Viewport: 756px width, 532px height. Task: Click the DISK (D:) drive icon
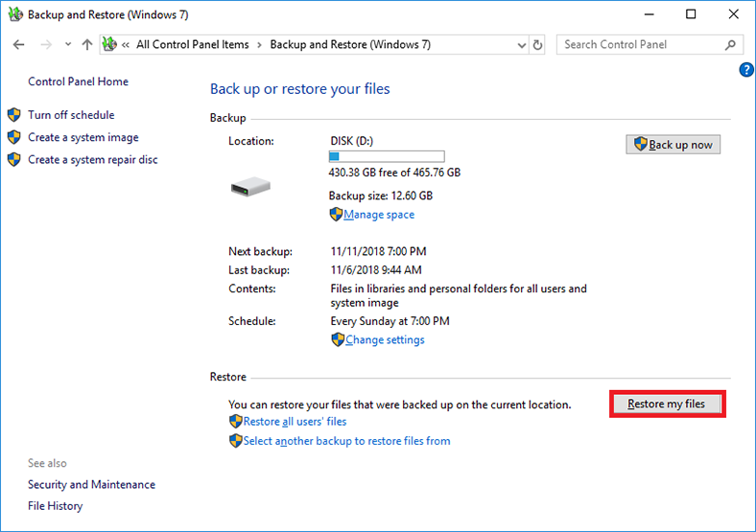[250, 187]
